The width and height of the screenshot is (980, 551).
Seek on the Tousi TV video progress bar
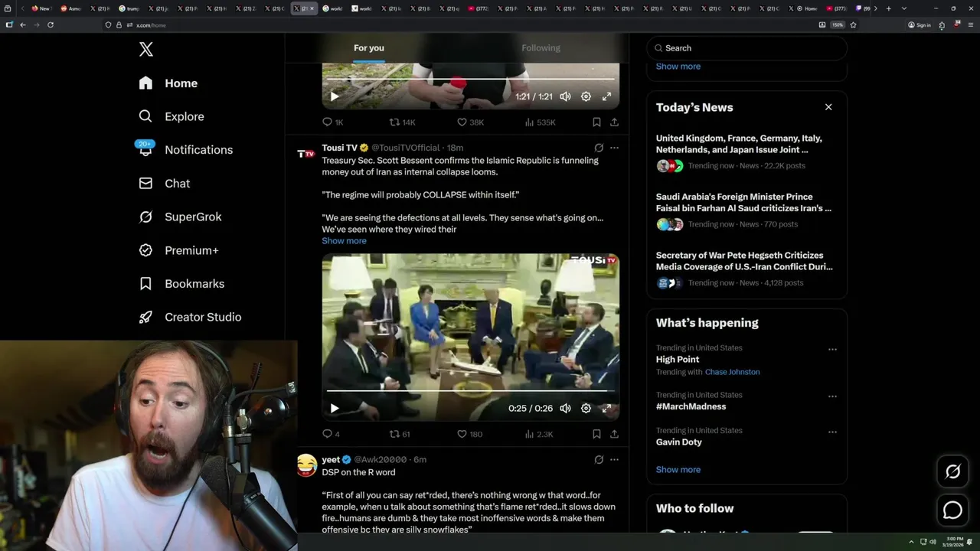(470, 391)
